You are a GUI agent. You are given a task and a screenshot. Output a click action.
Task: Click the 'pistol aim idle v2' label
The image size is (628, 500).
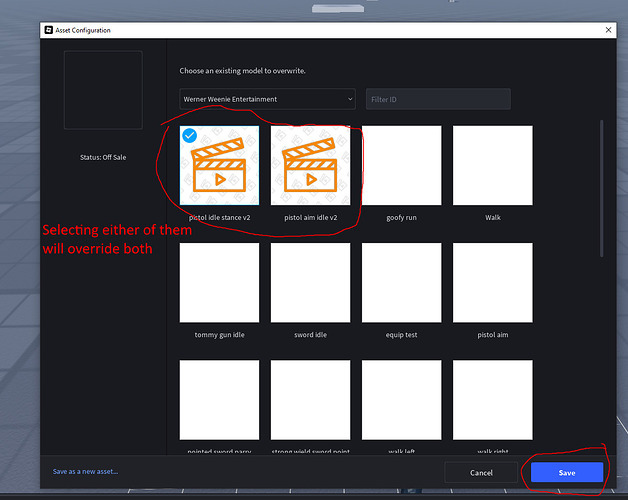click(x=310, y=218)
